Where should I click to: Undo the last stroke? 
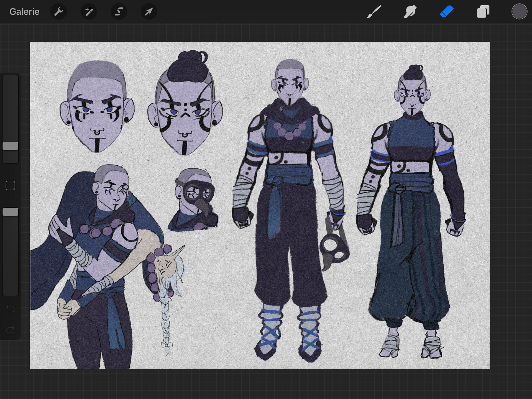(10, 309)
